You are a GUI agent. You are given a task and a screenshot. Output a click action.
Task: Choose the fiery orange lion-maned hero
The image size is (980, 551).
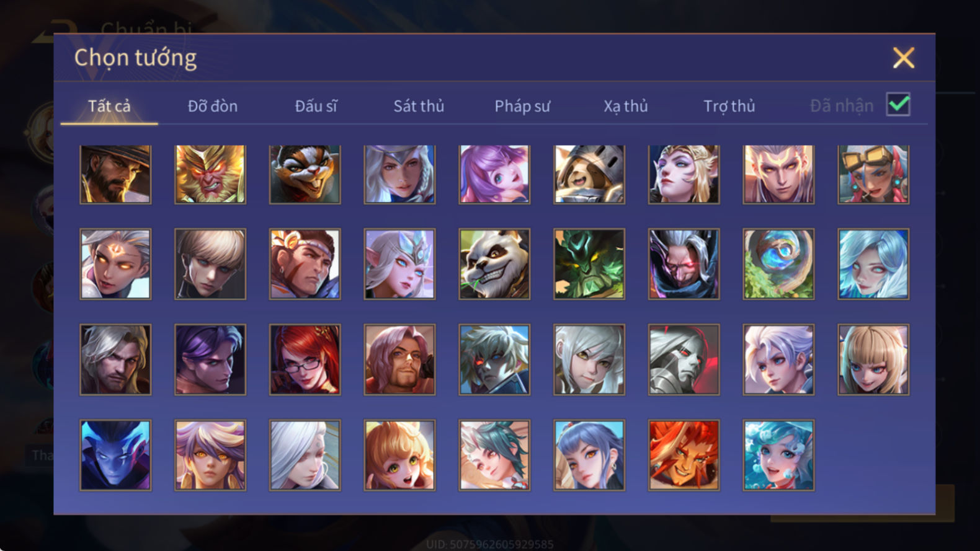click(684, 455)
